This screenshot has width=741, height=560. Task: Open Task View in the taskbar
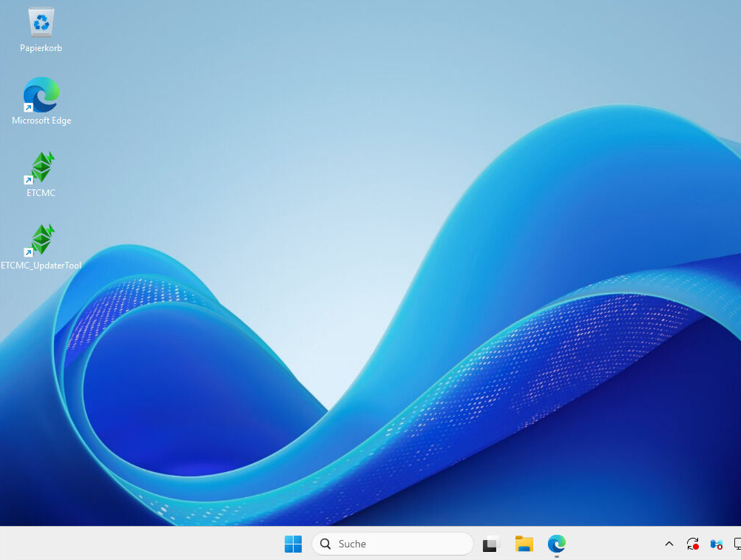tap(491, 544)
